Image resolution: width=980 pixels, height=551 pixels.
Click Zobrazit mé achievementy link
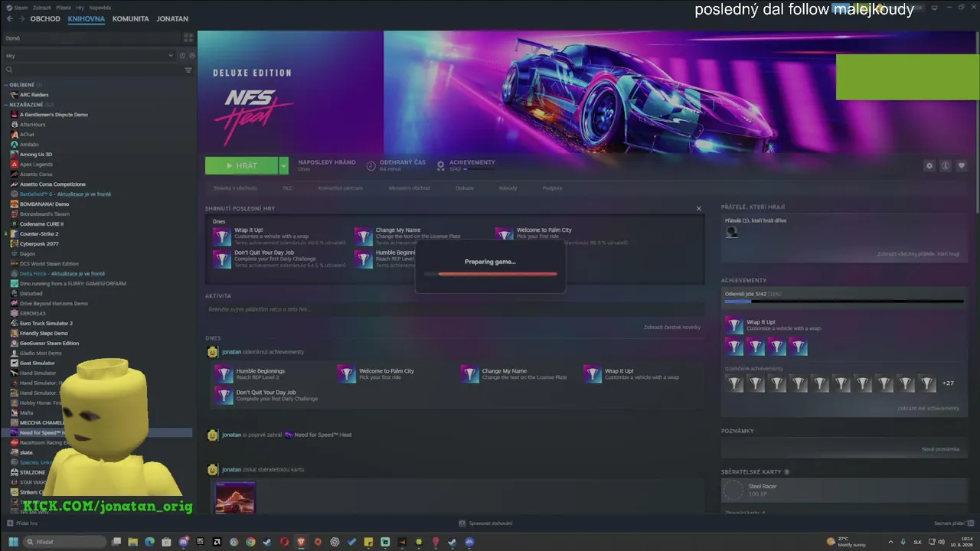(929, 409)
